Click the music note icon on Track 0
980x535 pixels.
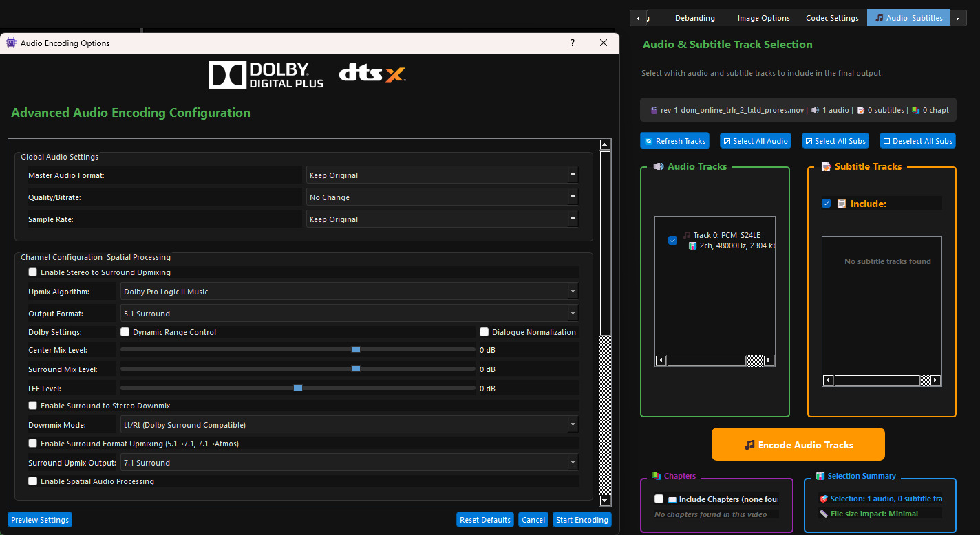(687, 235)
